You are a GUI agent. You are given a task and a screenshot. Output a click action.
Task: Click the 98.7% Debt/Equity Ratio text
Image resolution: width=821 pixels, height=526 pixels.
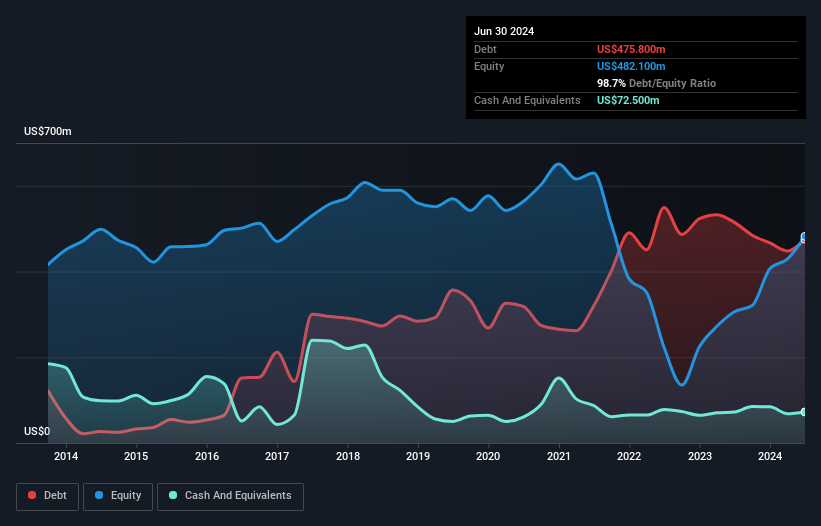[x=656, y=83]
